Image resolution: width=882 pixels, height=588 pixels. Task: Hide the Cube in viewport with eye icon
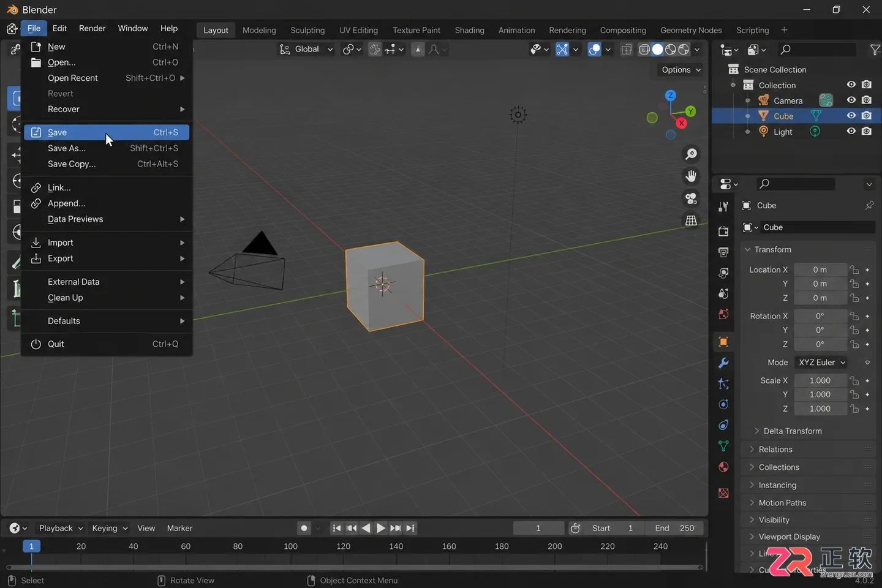coord(851,115)
